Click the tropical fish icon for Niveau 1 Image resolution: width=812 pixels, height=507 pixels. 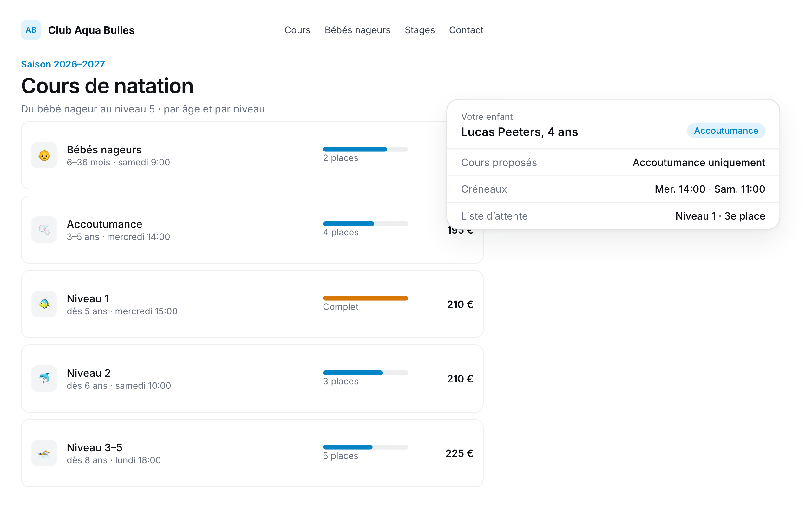pyautogui.click(x=44, y=304)
